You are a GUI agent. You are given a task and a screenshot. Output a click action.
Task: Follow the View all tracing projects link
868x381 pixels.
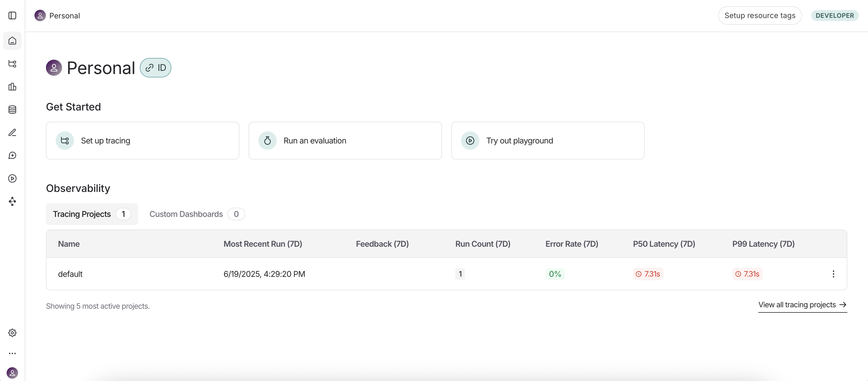tap(802, 304)
